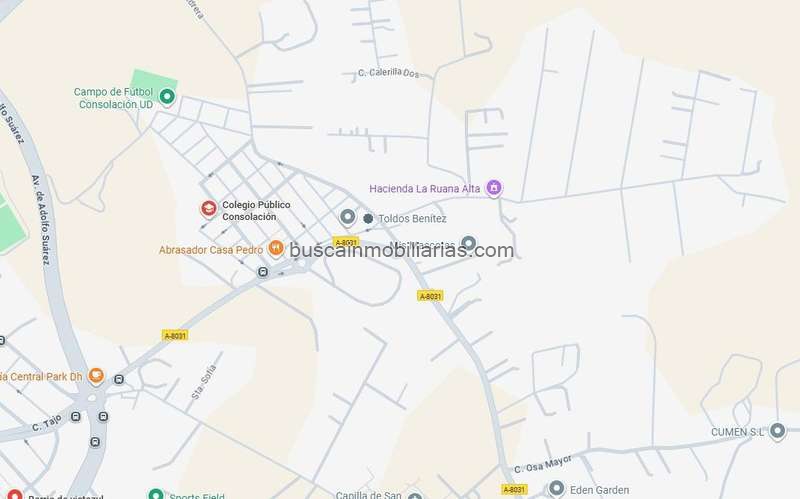Image resolution: width=800 pixels, height=499 pixels.
Task: Select the green Sports Field marker
Action: point(156,494)
